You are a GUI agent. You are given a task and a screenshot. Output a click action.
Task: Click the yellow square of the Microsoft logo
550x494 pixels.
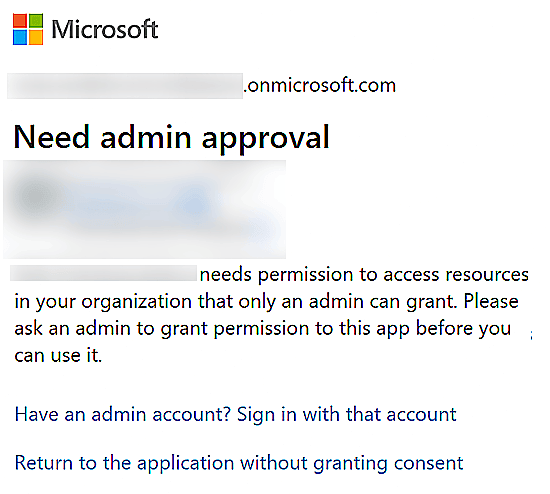(x=36, y=37)
